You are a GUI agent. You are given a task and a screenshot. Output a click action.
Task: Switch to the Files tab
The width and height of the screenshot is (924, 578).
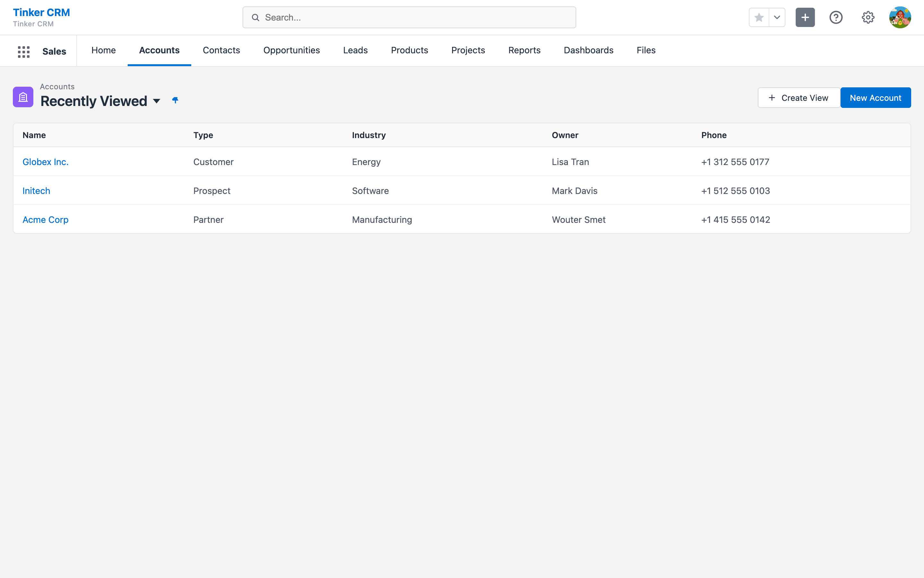click(646, 50)
